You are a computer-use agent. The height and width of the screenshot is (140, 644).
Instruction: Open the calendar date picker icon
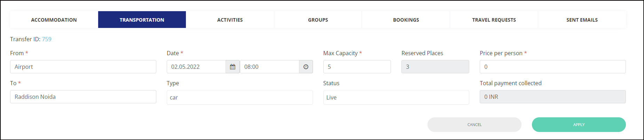(x=233, y=67)
